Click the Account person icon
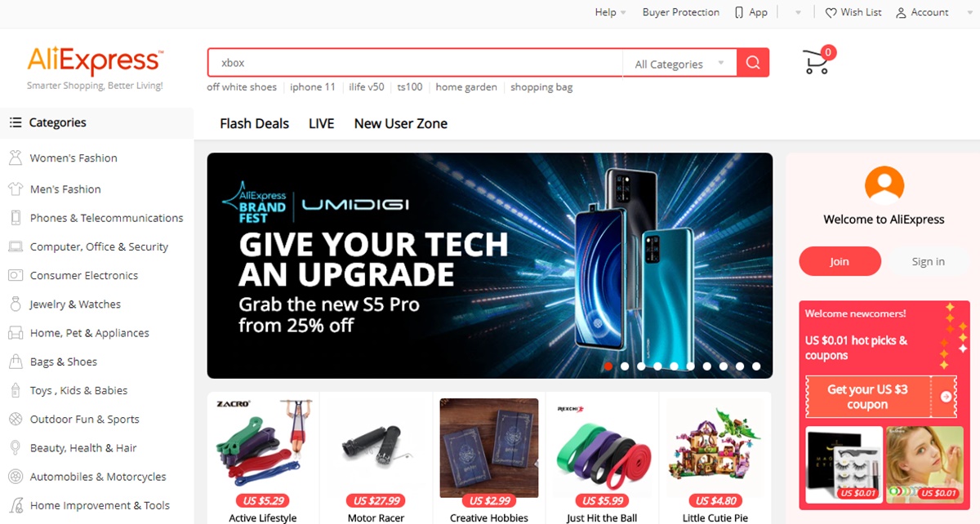The image size is (980, 524). [901, 13]
